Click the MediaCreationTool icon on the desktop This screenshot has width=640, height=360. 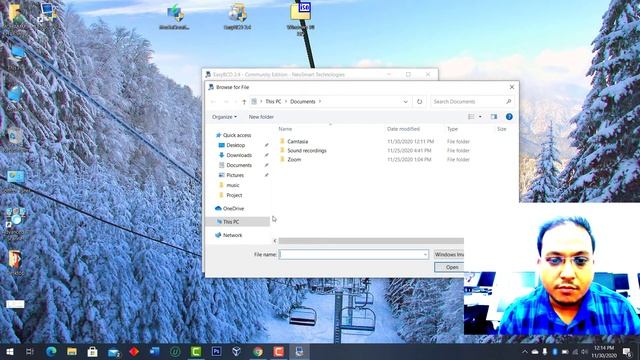tap(174, 17)
